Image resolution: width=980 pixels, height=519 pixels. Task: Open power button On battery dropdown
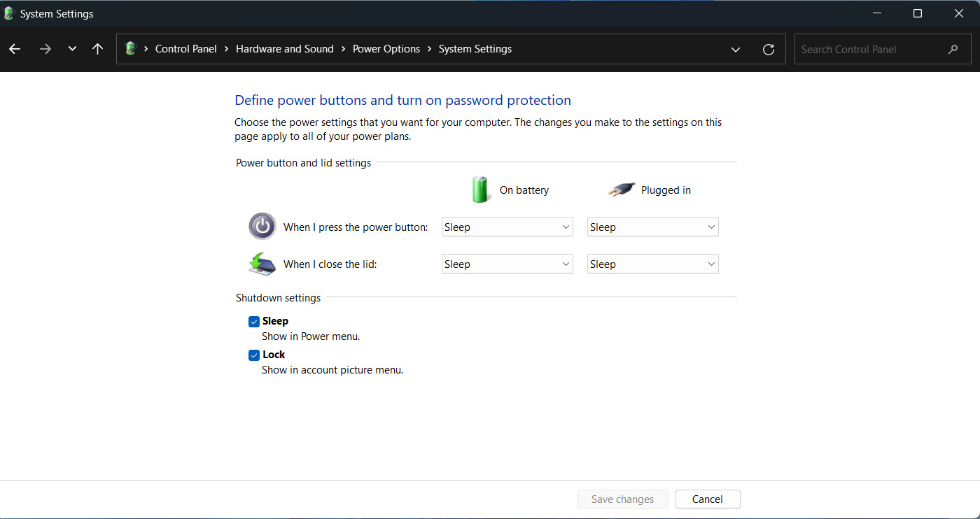coord(507,227)
